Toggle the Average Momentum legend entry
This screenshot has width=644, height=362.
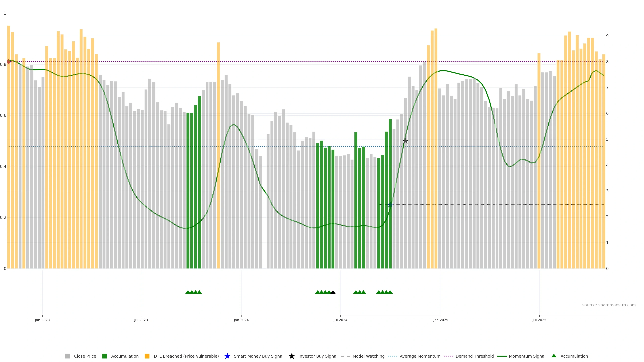pyautogui.click(x=420, y=356)
